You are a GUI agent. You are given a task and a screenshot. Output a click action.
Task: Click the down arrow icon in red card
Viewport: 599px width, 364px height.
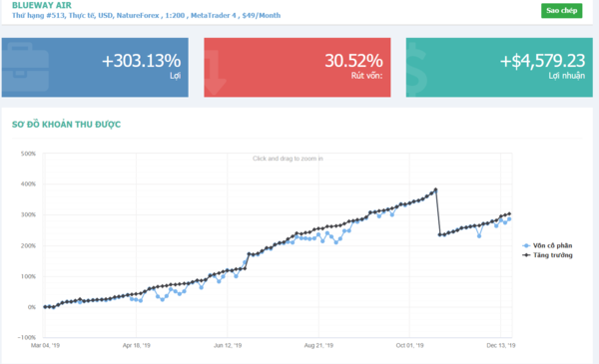[215, 74]
